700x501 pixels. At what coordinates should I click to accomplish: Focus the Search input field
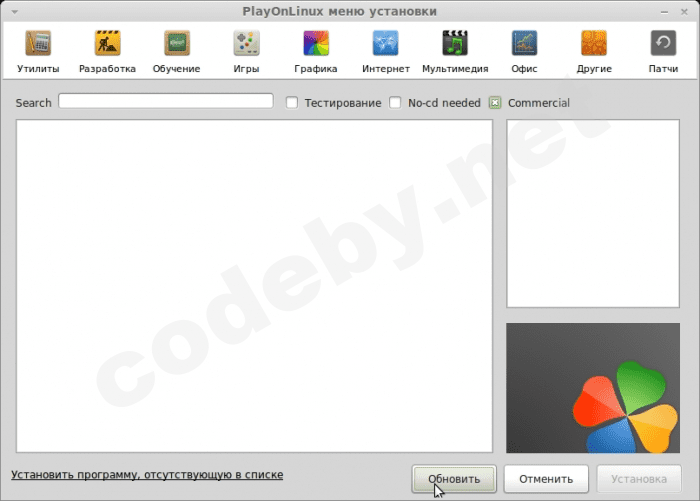tap(166, 101)
